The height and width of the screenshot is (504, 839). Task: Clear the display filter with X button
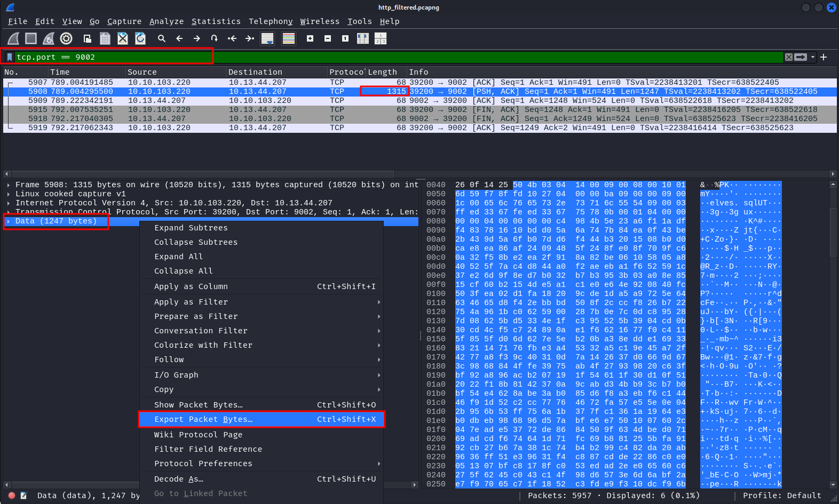coord(788,57)
